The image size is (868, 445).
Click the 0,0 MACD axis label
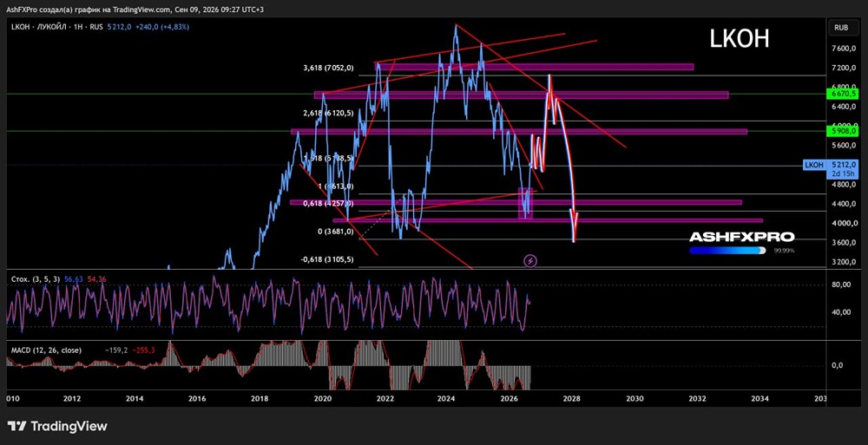838,365
